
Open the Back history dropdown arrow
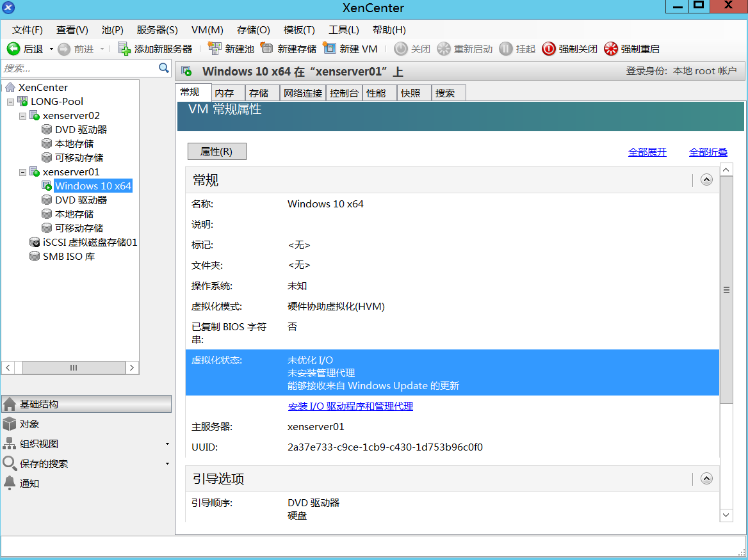[51, 49]
